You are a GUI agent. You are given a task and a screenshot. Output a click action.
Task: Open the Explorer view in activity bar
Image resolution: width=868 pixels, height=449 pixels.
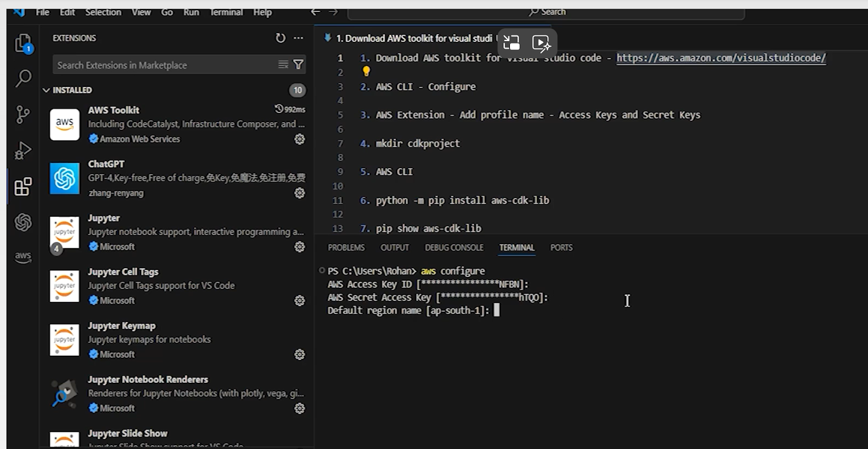point(23,43)
